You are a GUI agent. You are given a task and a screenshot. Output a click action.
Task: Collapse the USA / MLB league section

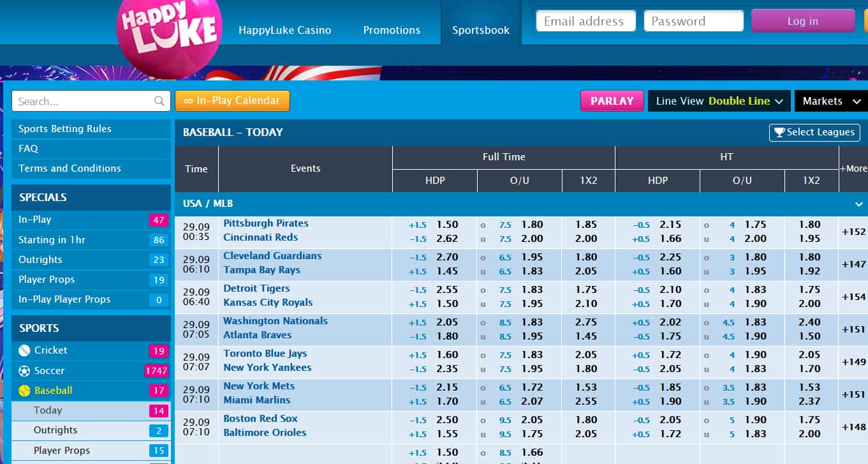[x=858, y=204]
